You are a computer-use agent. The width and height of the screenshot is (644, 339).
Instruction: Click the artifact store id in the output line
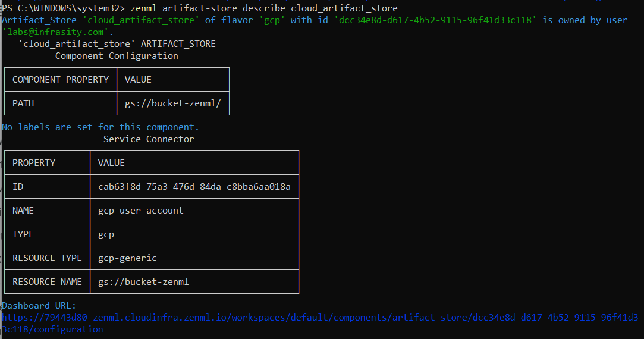coord(436,20)
